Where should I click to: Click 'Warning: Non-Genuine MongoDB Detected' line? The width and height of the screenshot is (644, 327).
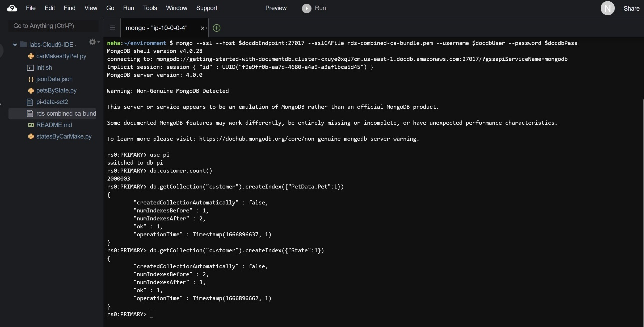168,91
